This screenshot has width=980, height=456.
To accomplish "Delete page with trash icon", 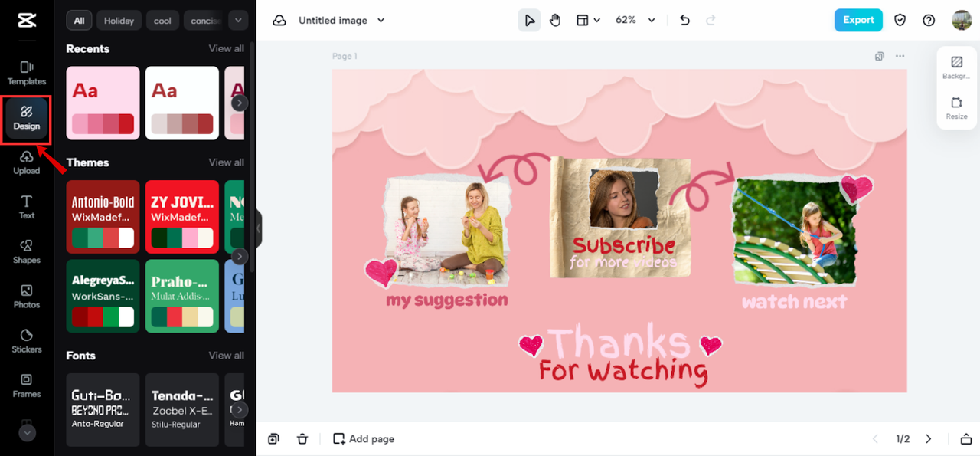I will click(x=302, y=439).
